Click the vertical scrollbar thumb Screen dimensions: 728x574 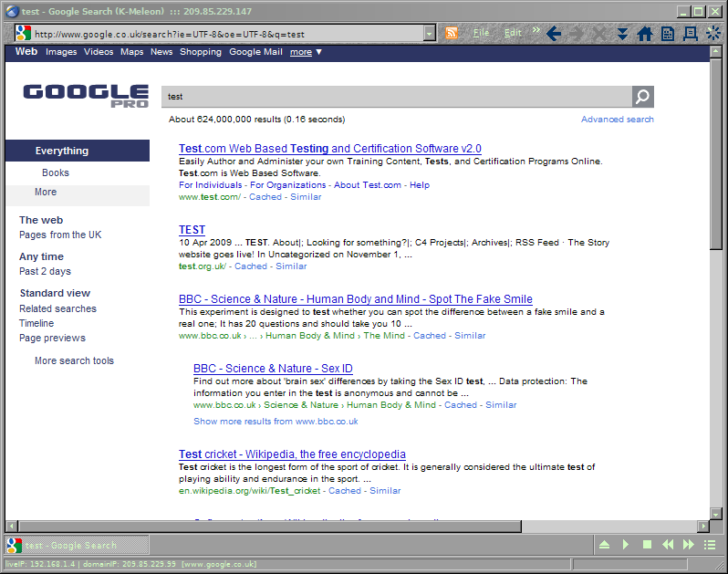715,153
